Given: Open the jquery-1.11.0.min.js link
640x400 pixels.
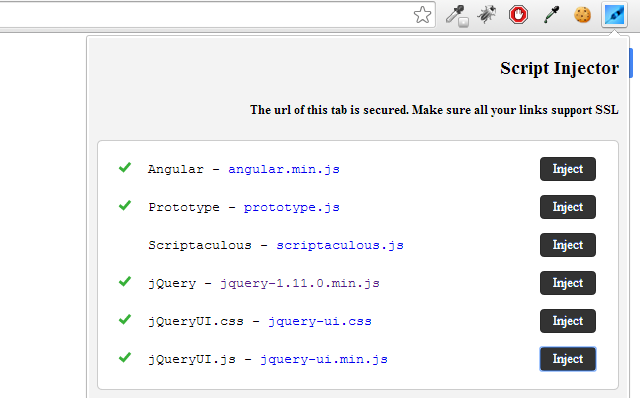Looking at the screenshot, I should pos(300,284).
